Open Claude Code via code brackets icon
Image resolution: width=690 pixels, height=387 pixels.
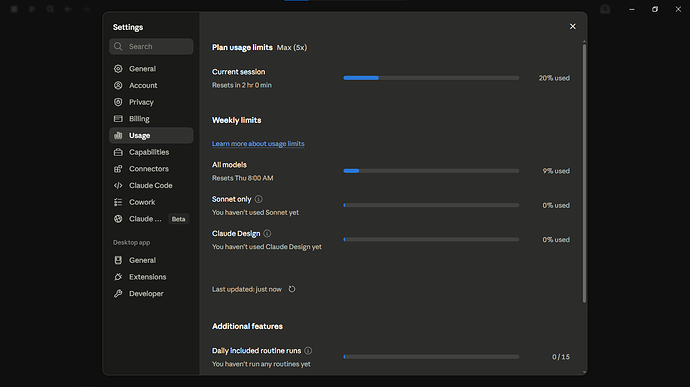[118, 186]
